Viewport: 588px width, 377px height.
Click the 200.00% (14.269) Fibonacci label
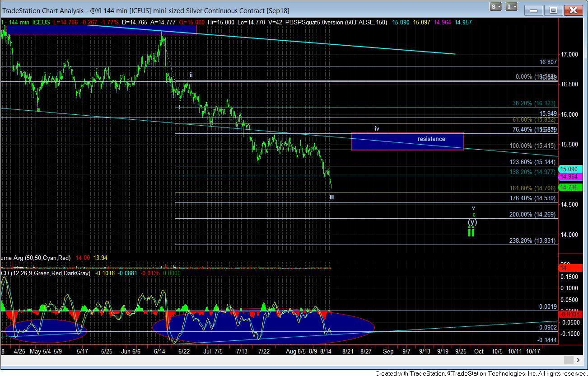pos(532,214)
